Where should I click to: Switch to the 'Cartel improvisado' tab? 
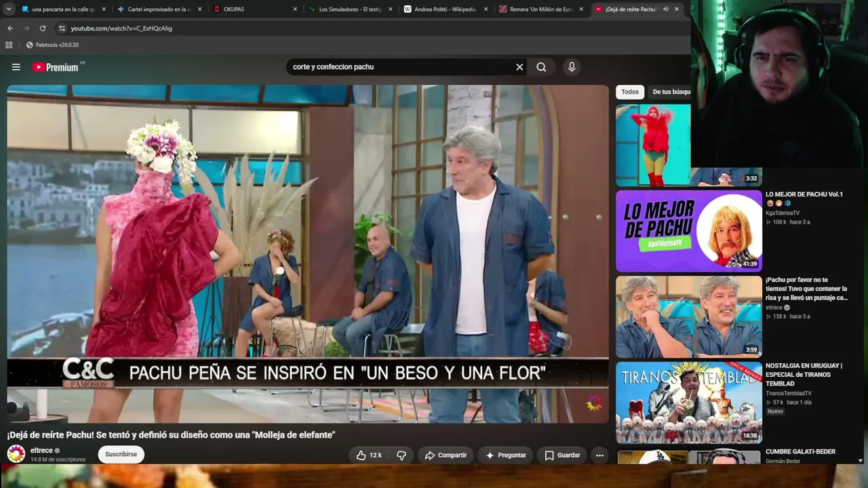click(x=158, y=9)
